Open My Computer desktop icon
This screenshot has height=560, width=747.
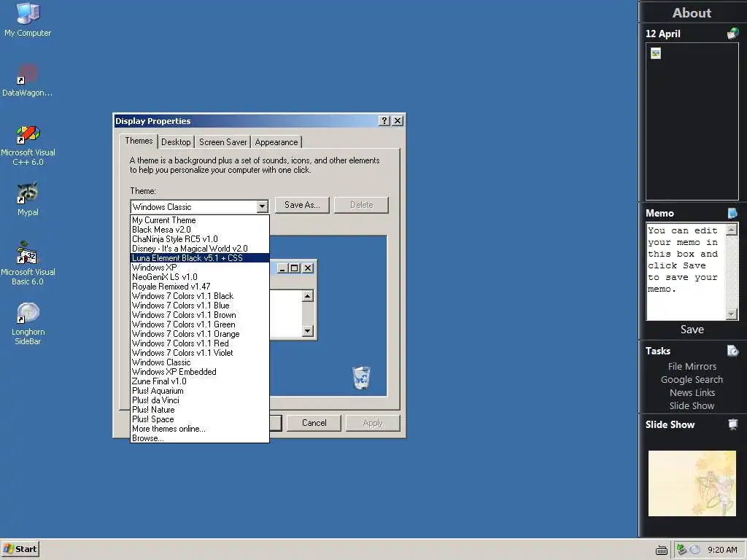coord(28,20)
